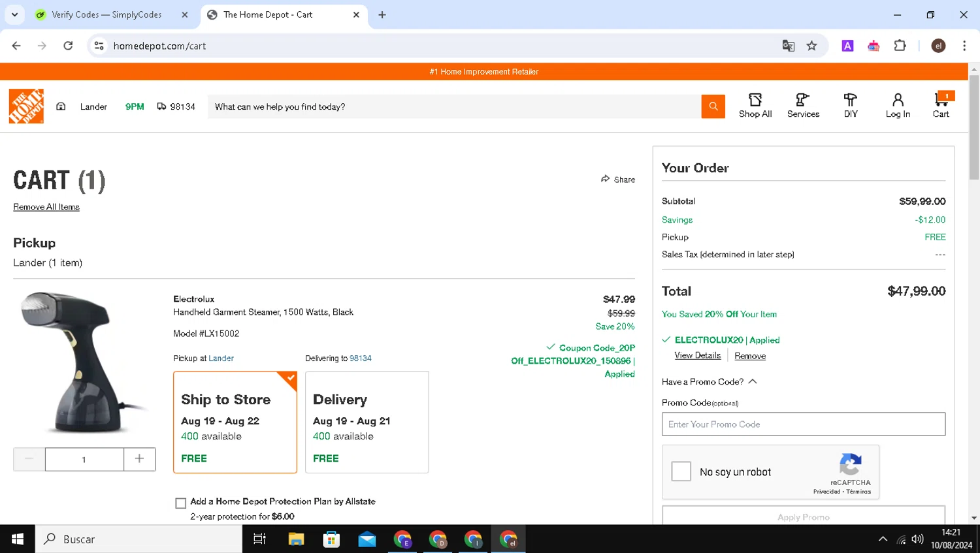Click the store home icon next to Lander
Image resolution: width=980 pixels, height=553 pixels.
61,106
